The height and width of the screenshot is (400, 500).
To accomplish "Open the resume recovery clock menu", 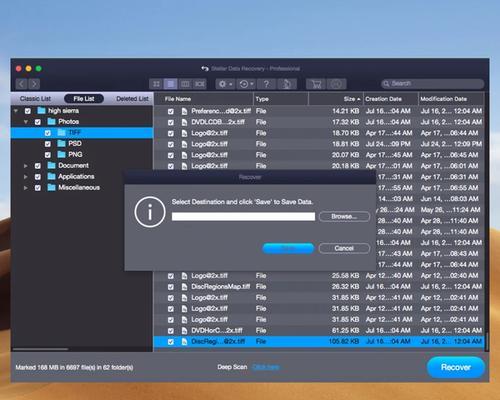I will (x=246, y=84).
